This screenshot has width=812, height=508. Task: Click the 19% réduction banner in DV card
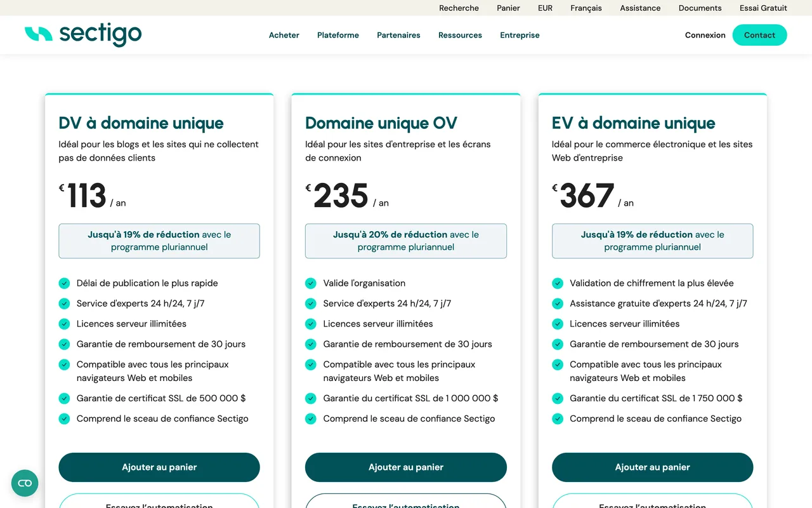(159, 241)
